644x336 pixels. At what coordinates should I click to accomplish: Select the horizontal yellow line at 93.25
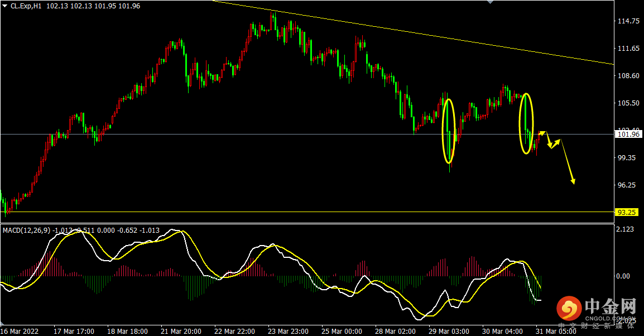(x=307, y=212)
